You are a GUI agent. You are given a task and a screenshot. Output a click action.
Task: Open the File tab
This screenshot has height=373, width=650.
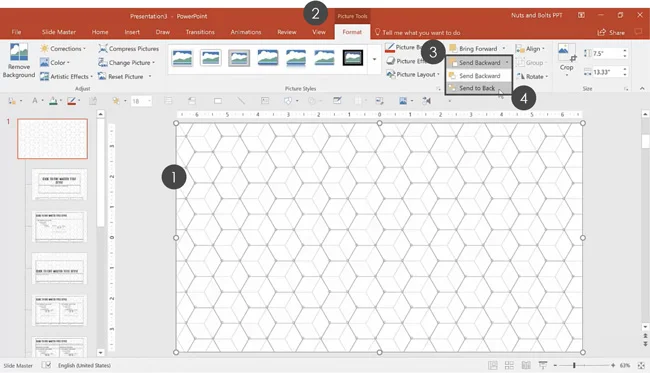click(16, 32)
